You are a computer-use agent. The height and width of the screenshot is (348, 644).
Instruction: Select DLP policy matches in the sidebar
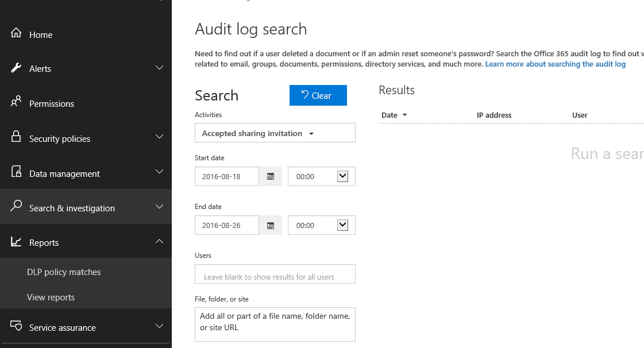[x=64, y=272]
